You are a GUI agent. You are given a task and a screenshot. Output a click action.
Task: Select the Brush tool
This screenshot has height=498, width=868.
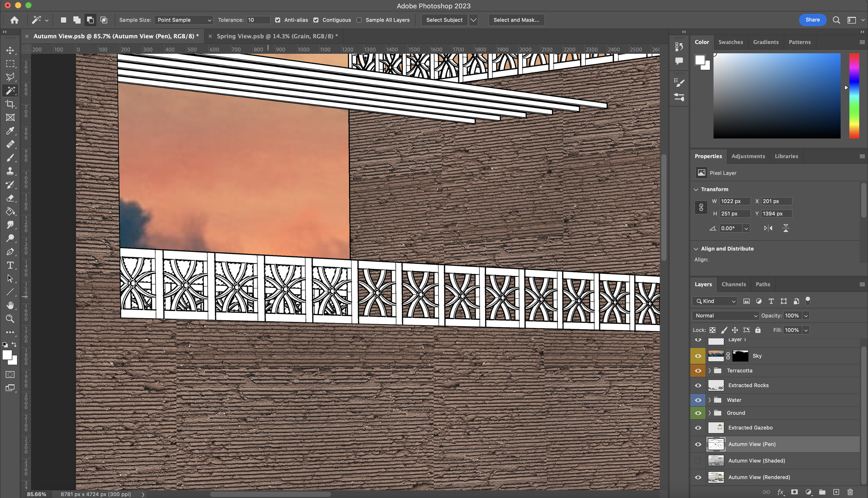pyautogui.click(x=10, y=158)
